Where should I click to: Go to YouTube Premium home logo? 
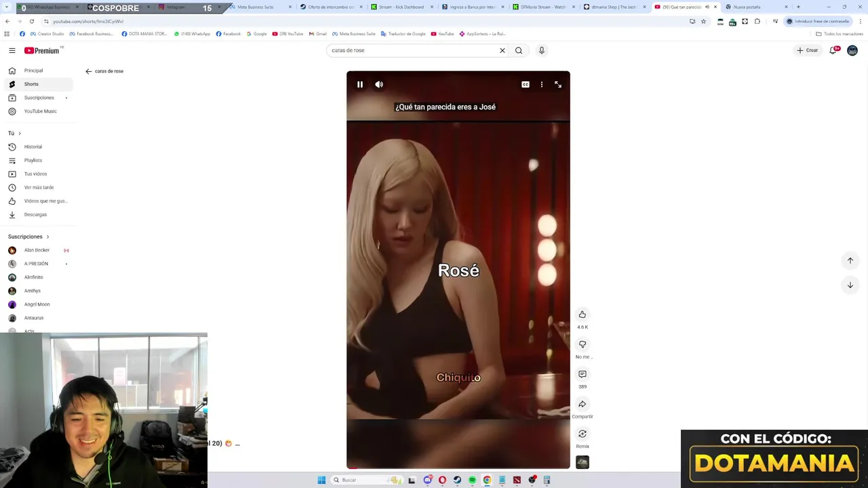coord(43,50)
